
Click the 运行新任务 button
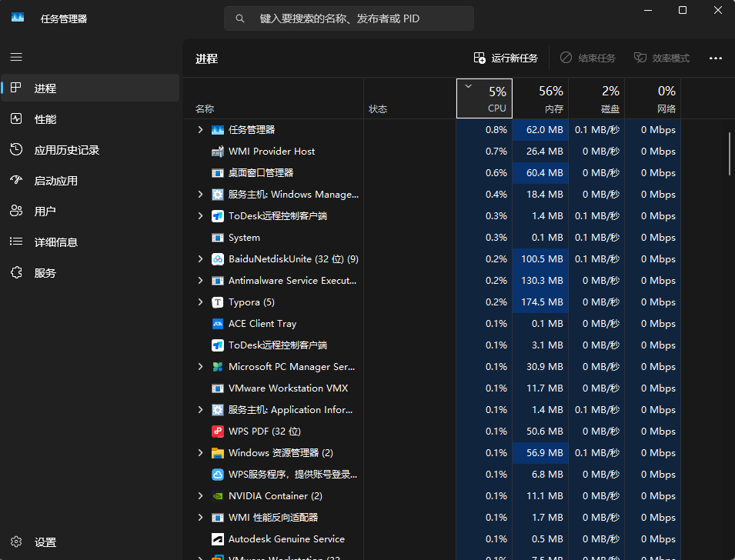506,58
